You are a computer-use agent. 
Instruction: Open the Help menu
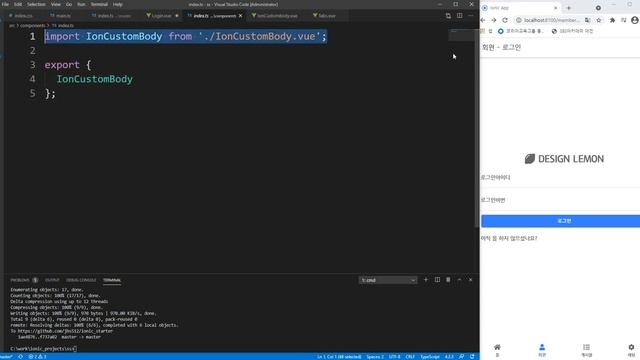tap(118, 4)
